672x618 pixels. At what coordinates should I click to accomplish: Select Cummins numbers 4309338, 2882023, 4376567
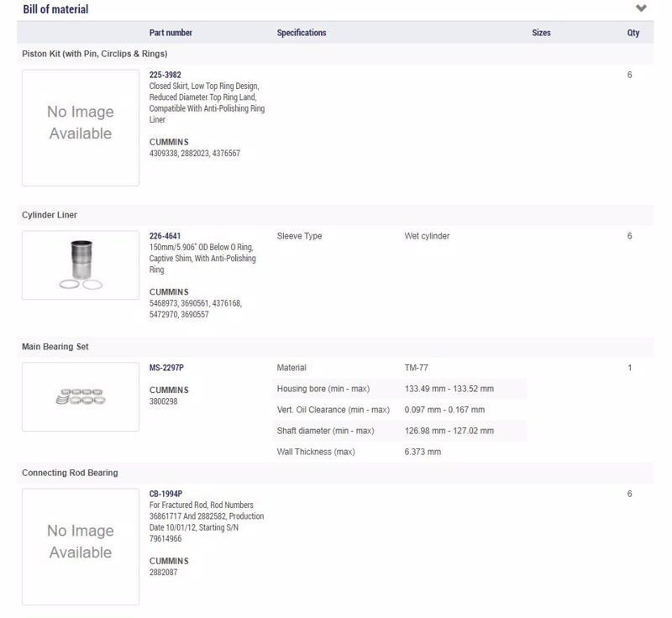[195, 153]
